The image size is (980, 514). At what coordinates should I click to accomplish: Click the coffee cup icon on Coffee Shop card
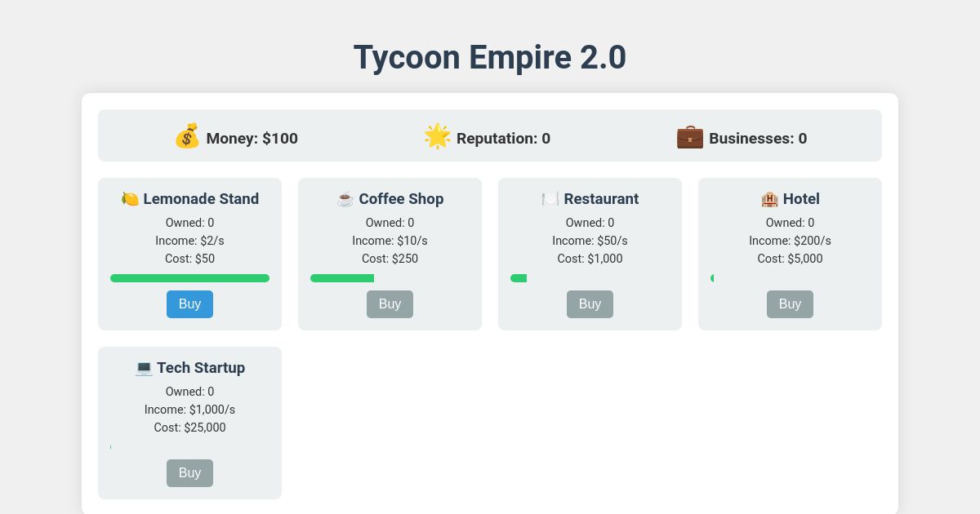pos(345,198)
